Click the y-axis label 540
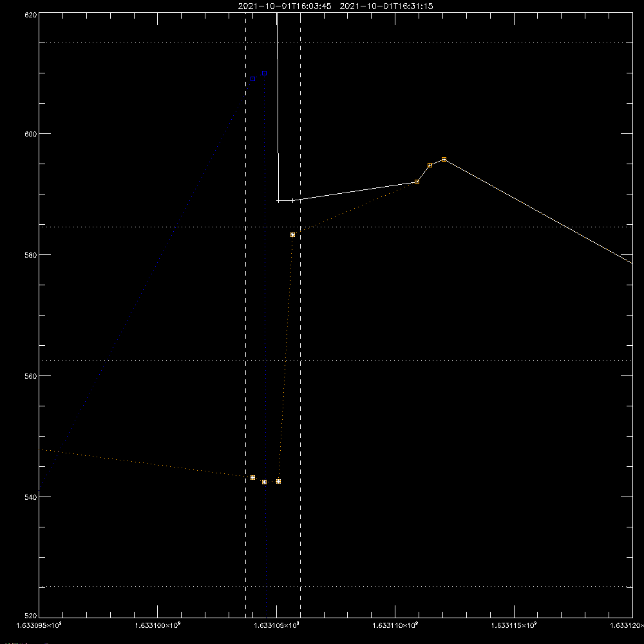Screen dimensions: 644x644 point(31,497)
